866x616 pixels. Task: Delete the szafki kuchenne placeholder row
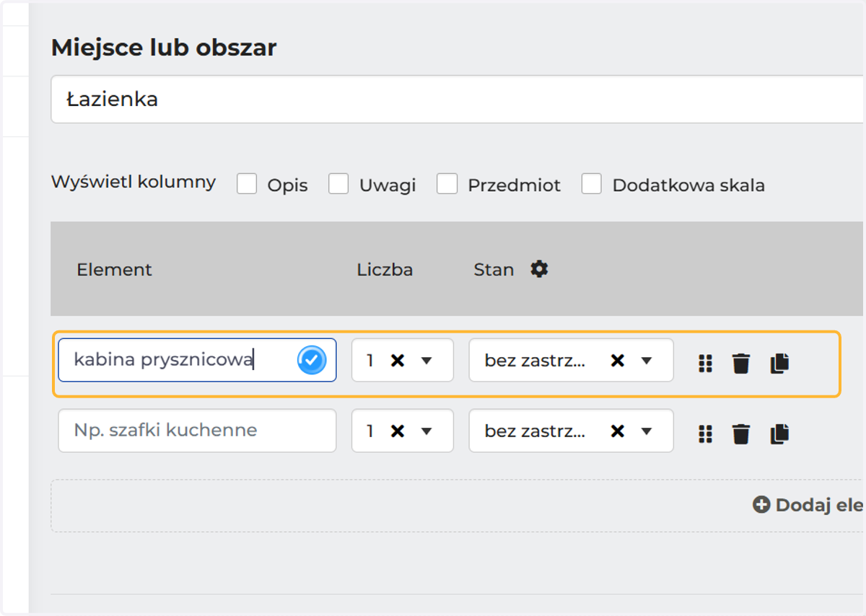click(x=741, y=434)
